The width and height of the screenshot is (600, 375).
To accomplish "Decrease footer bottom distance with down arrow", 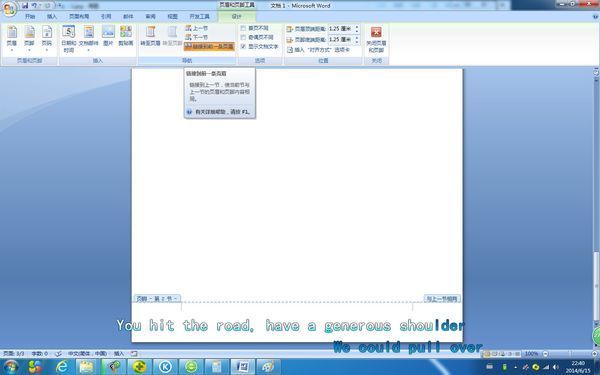I will tap(357, 42).
